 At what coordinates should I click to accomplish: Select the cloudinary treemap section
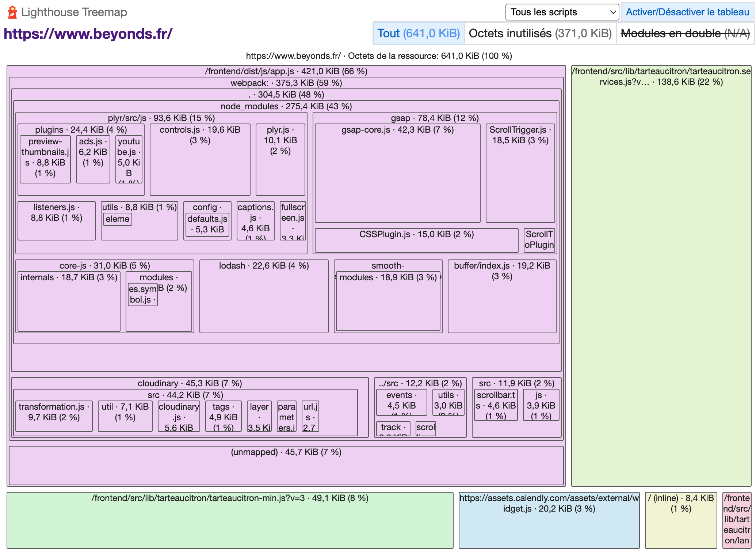pyautogui.click(x=190, y=383)
